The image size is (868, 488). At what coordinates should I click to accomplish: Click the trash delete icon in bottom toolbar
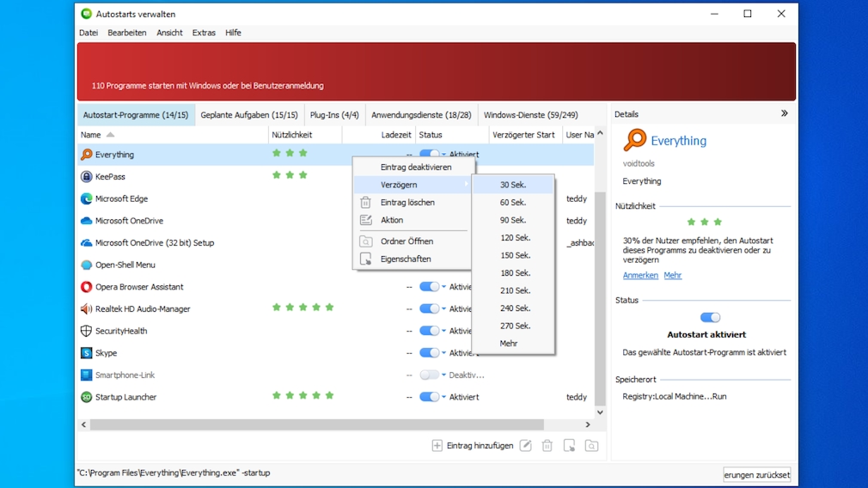(547, 445)
